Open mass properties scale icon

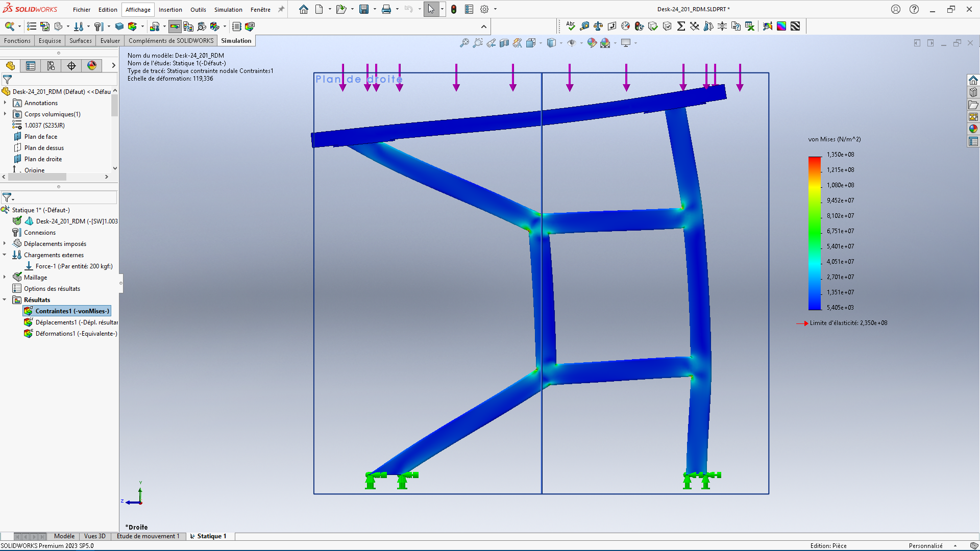coord(598,26)
